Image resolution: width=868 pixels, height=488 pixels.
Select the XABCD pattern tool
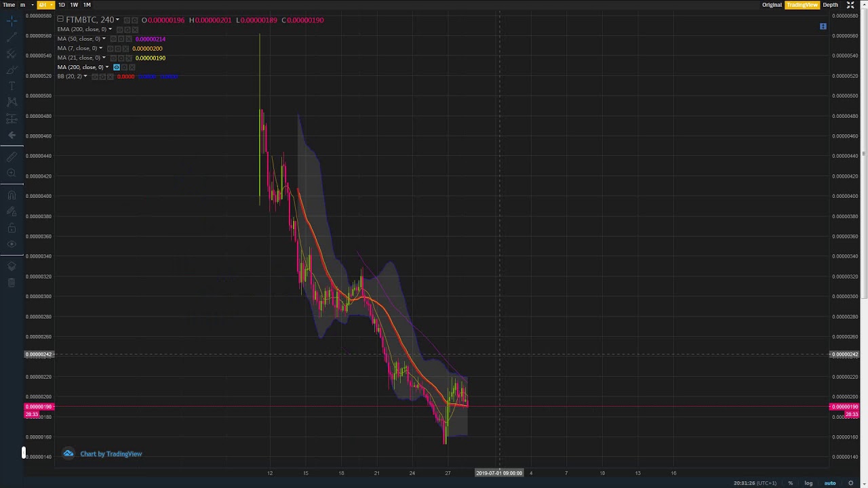(x=12, y=102)
